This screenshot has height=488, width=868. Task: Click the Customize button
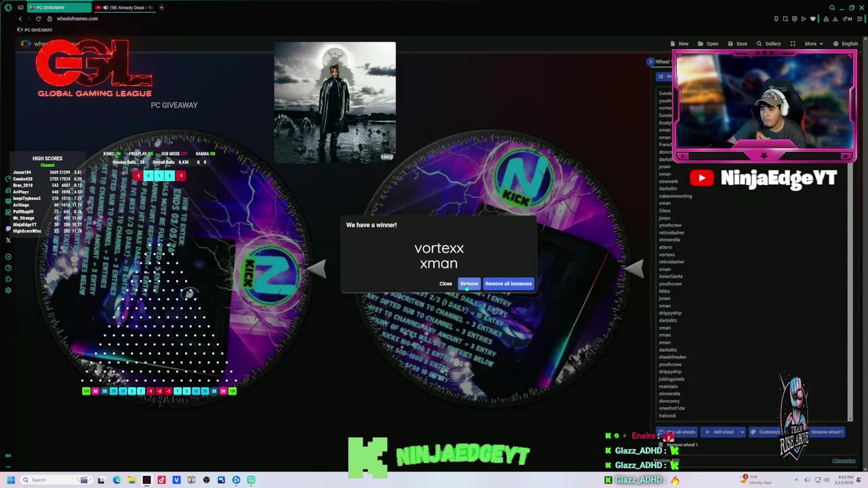[x=765, y=432]
